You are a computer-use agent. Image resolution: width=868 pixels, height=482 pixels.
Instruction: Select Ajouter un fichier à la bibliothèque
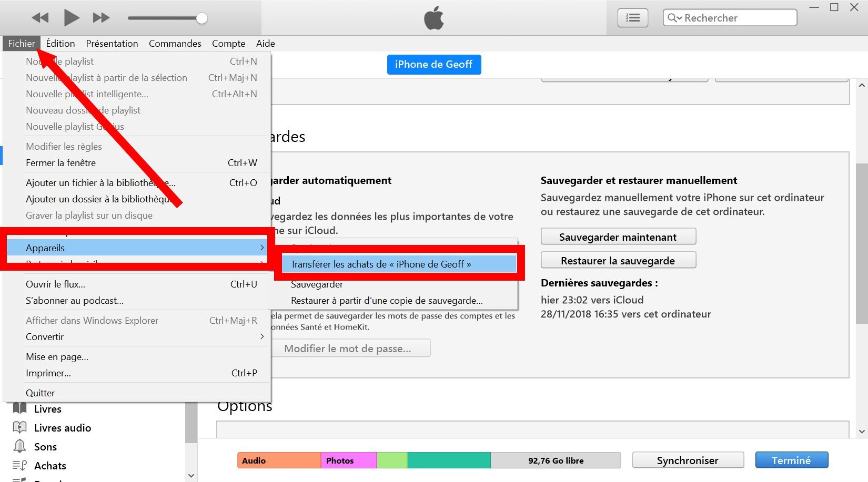(x=138, y=183)
